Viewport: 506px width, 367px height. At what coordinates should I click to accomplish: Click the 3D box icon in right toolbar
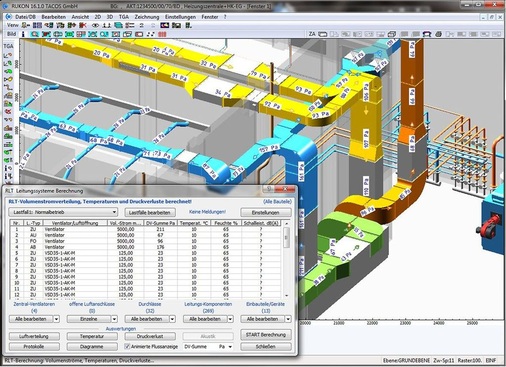392,34
